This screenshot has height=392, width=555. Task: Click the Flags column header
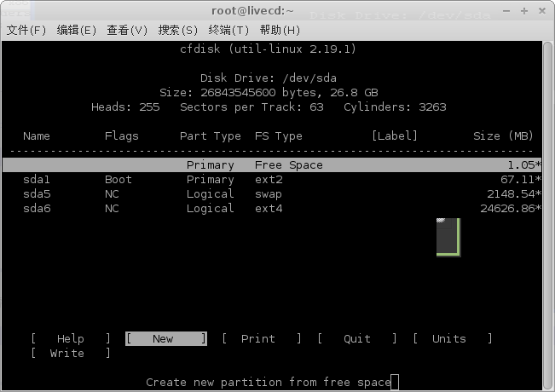click(x=121, y=136)
